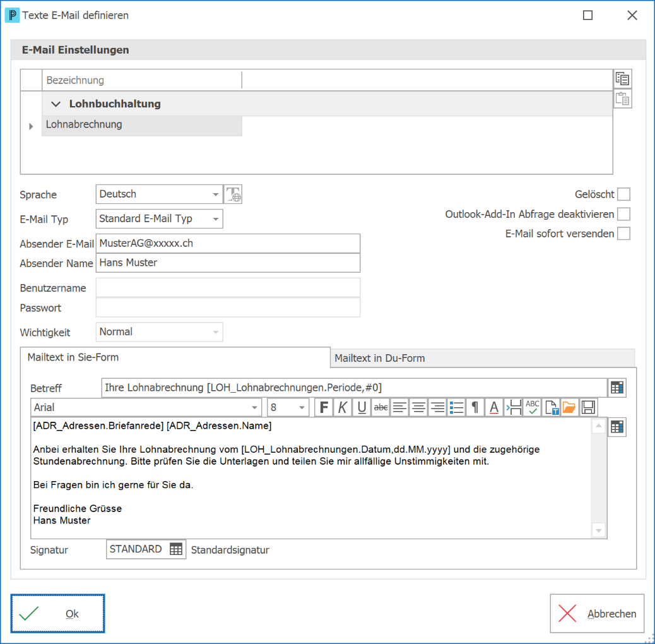Toggle strikethrough formatting (abc)
This screenshot has height=644, width=655.
pos(381,407)
